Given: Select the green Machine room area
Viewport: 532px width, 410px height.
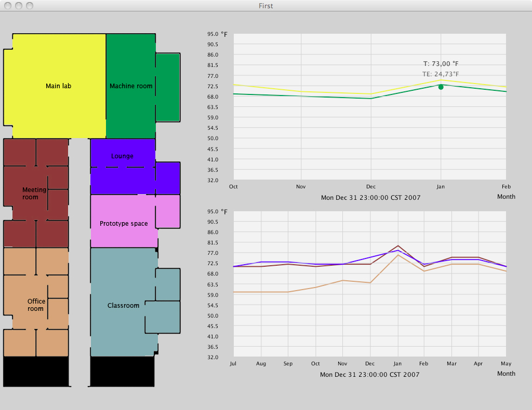Looking at the screenshot, I should [x=131, y=86].
